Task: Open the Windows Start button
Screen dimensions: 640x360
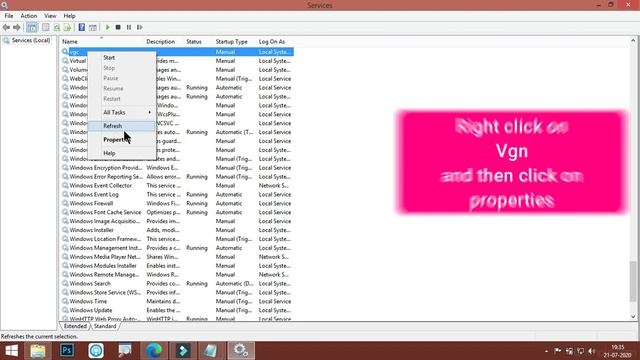Action: click(x=11, y=351)
